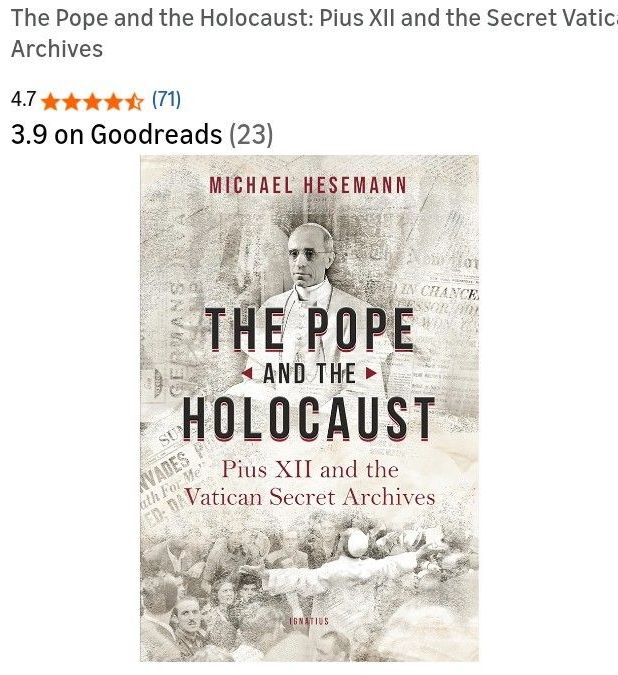Click the '3.9 on Goodreads' rating text

[116, 134]
